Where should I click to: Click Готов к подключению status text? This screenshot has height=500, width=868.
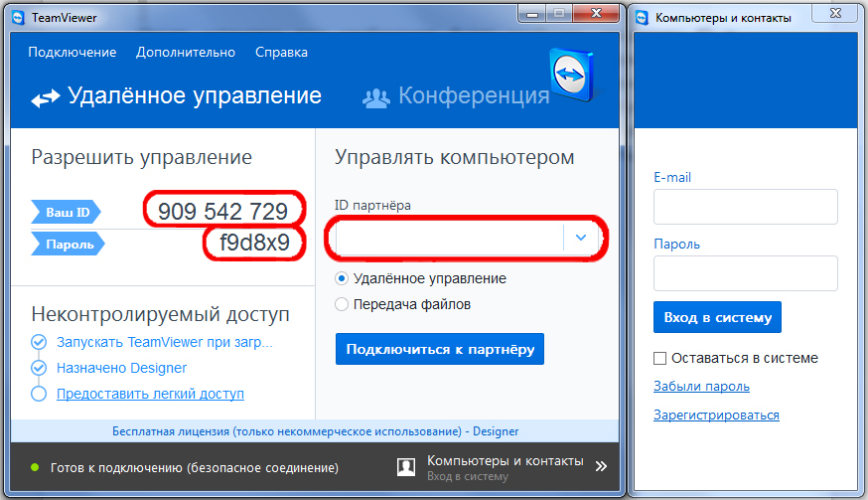(195, 467)
